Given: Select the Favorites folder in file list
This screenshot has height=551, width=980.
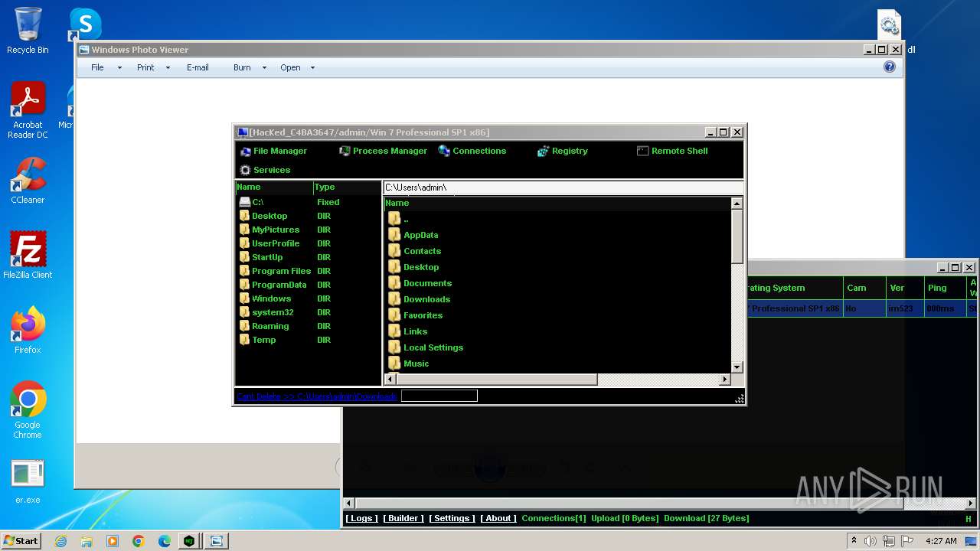Looking at the screenshot, I should pos(415,315).
